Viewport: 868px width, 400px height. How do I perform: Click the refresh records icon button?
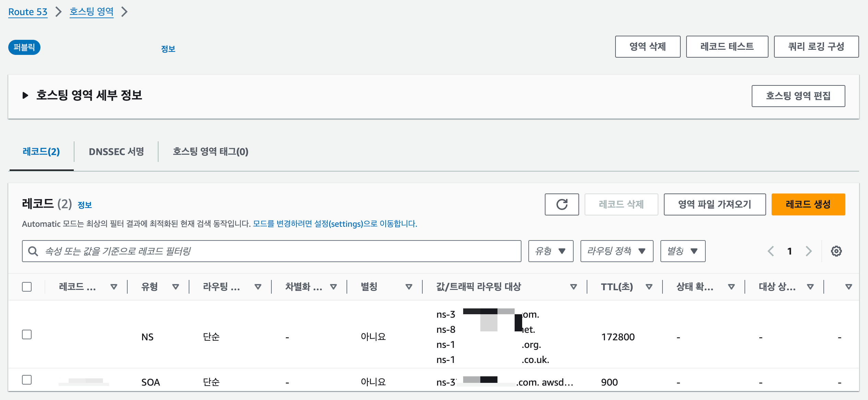click(x=562, y=204)
